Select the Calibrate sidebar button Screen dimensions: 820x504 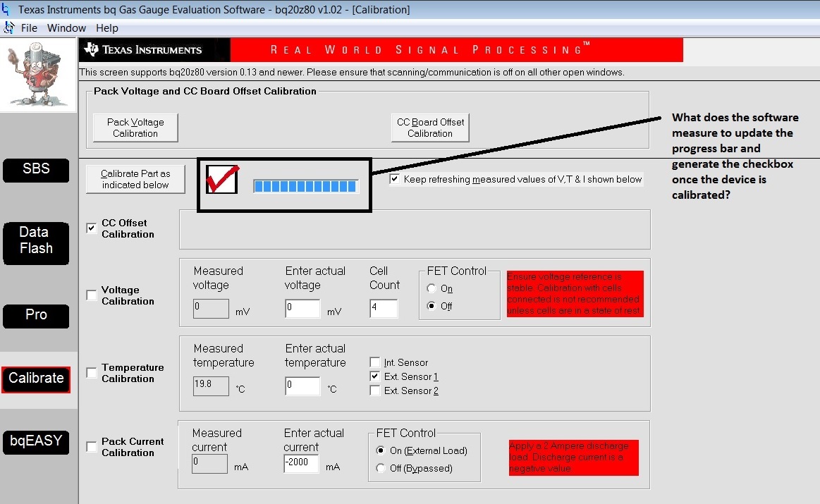coord(36,379)
